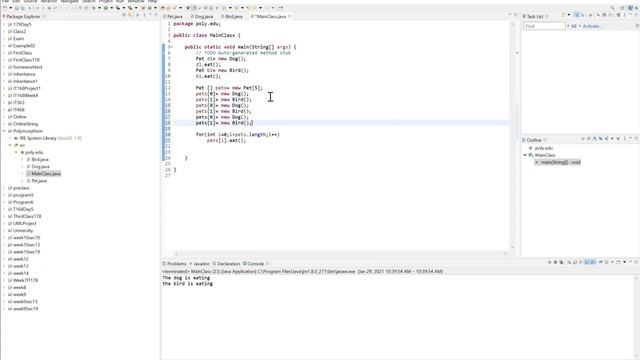
Task: Click the New file icon in main toolbar
Action: tap(5, 8)
